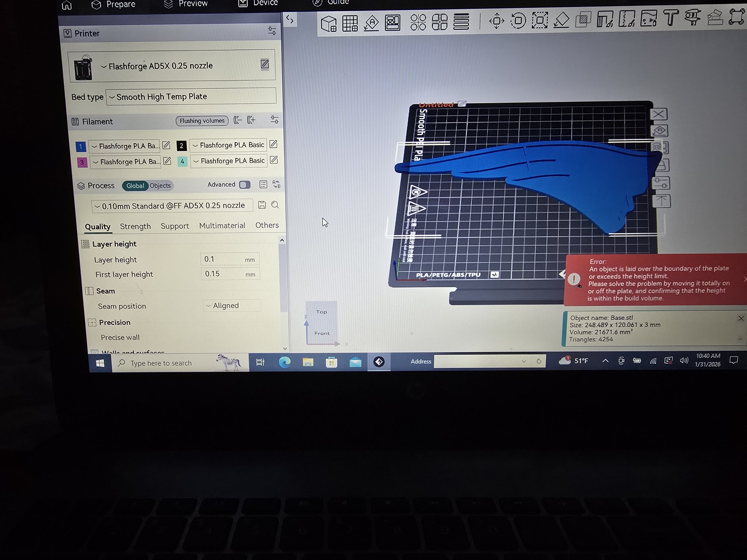Switch to the Others tab
Screen dimensions: 747x560
click(267, 225)
